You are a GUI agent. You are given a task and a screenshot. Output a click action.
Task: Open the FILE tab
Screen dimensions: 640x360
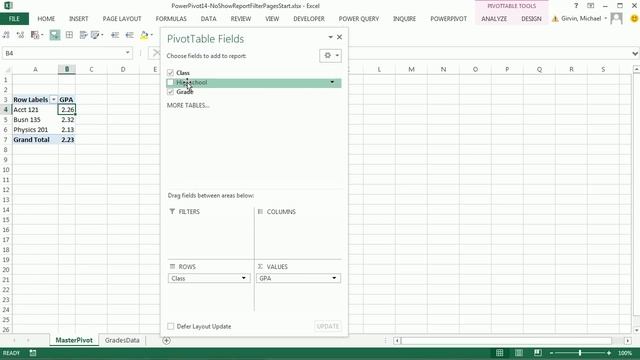click(14, 19)
